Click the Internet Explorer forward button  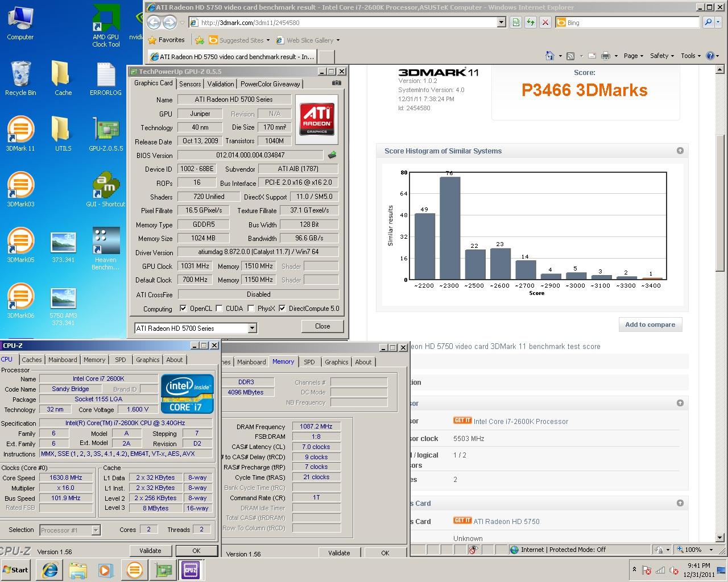coord(169,22)
